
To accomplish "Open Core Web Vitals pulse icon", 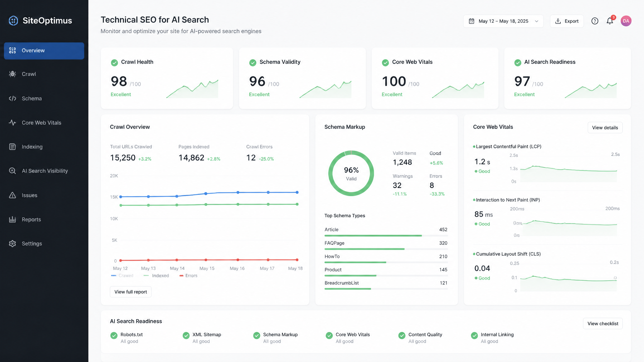I will [12, 123].
